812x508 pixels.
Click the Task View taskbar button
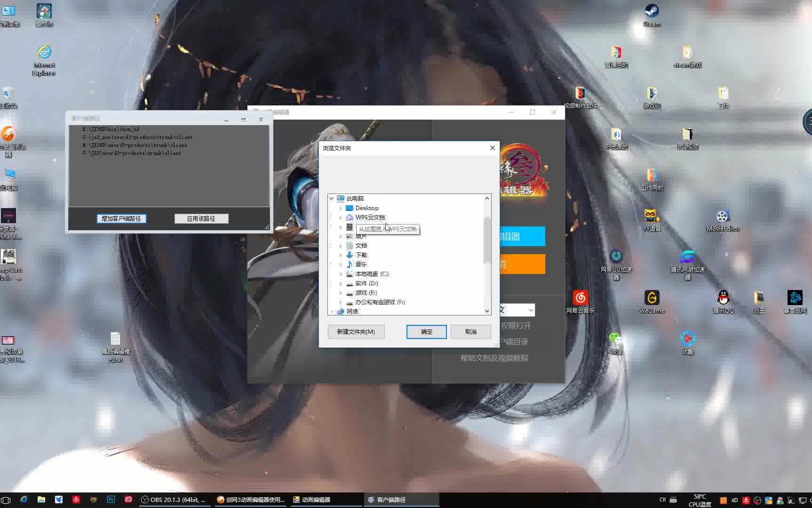6,500
